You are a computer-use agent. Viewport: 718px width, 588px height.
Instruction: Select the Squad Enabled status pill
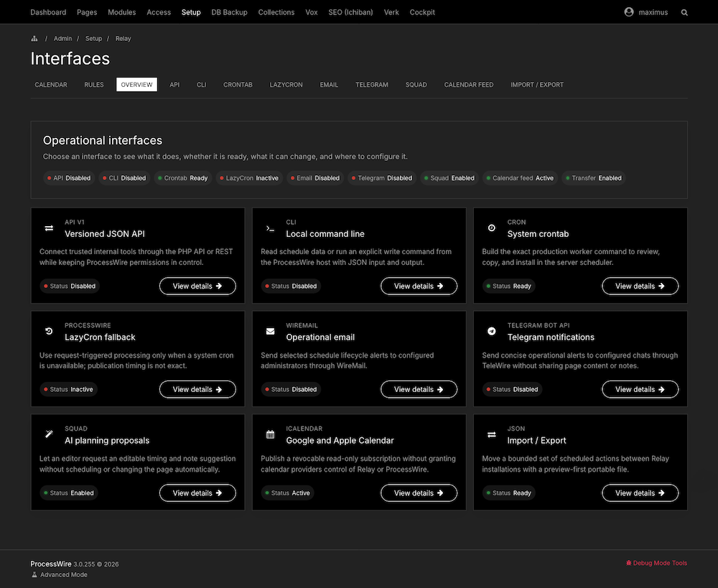449,178
